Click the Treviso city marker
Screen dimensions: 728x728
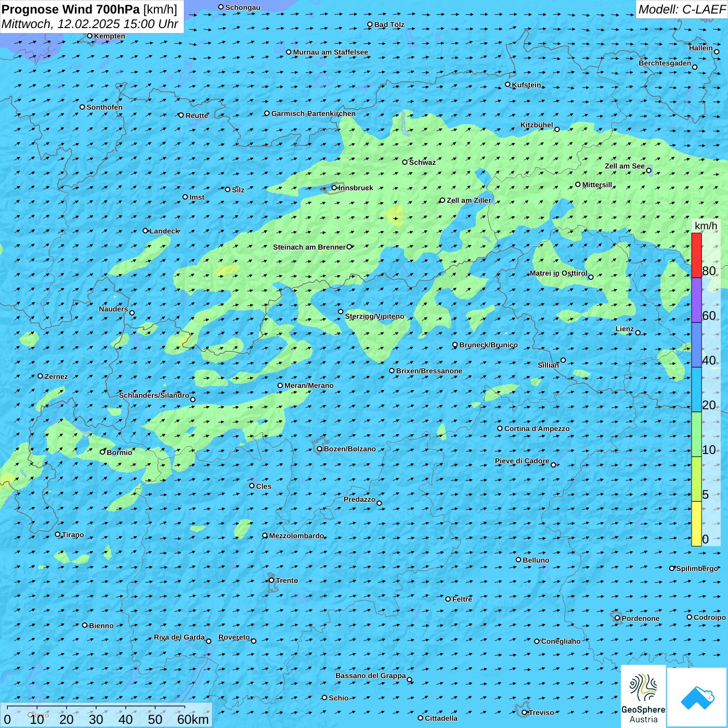click(x=525, y=712)
